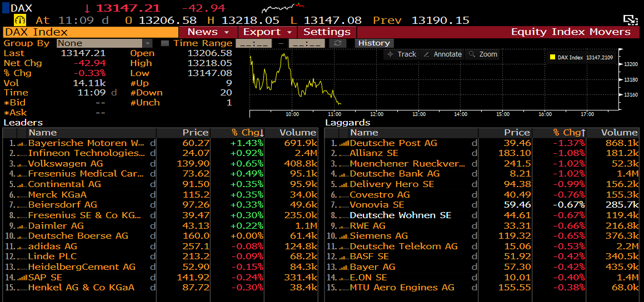This screenshot has height=302, width=644.
Task: Click the +1.43% change for Bayerische Motoren
Action: [x=248, y=143]
